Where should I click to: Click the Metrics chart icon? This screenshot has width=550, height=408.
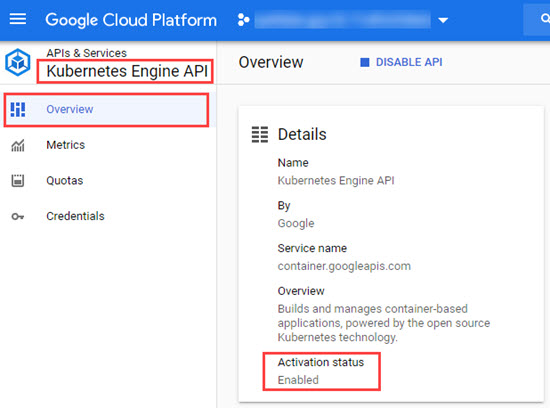[x=18, y=145]
